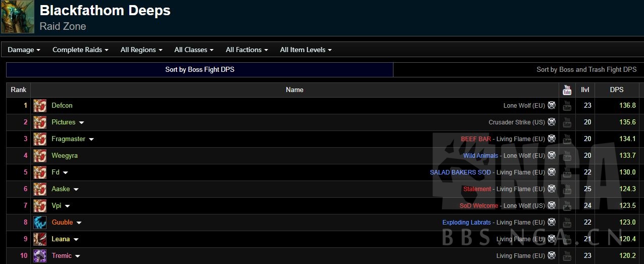Viewport: 644px width, 264px height.
Task: Click the Blackfathom Deeps page title
Action: click(105, 11)
